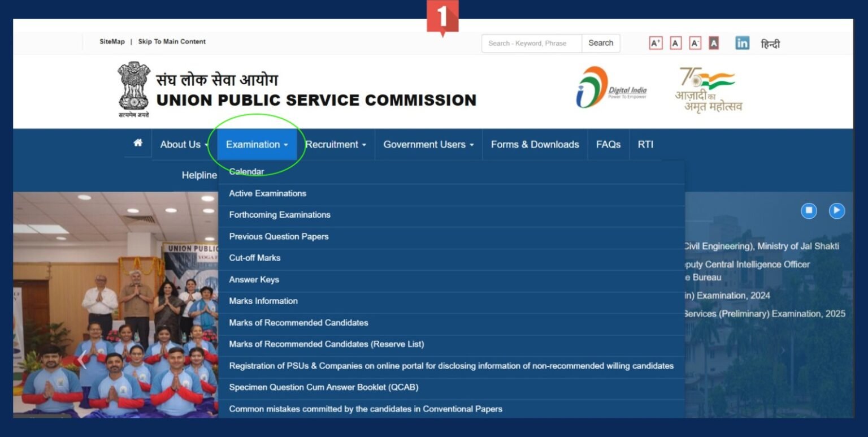This screenshot has height=437, width=868.
Task: Select Previous Question Papers from Examination menu
Action: pos(279,236)
